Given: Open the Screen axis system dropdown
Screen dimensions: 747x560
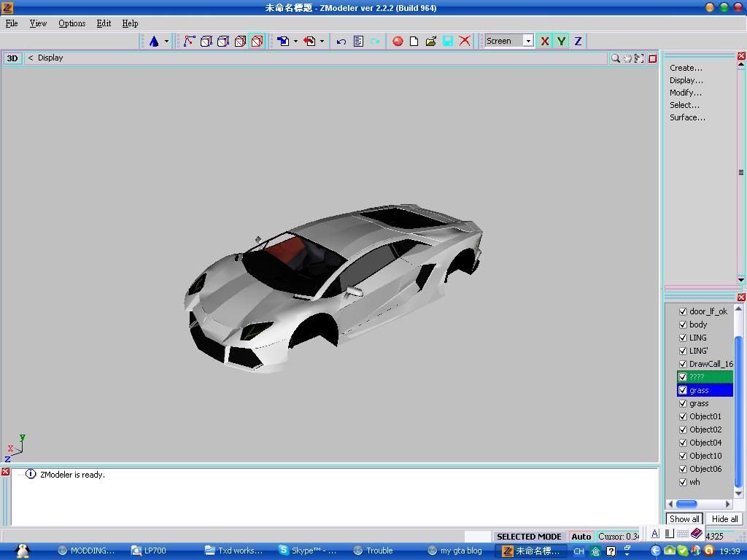Looking at the screenshot, I should pos(528,42).
